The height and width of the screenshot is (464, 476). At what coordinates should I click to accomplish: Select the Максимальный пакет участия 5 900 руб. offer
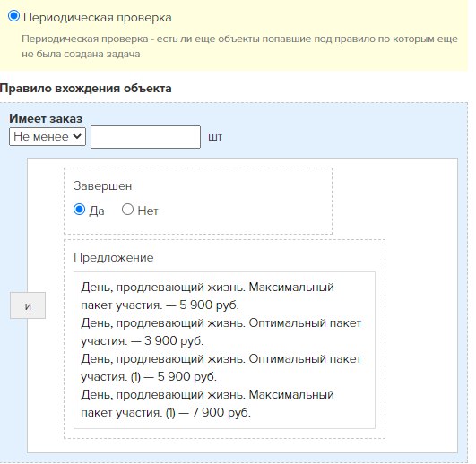click(207, 296)
